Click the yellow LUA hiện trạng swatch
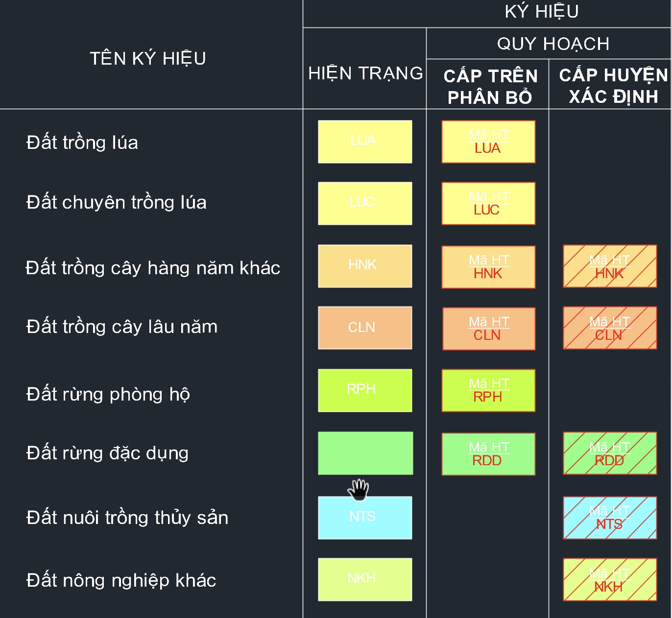Viewport: 672px width, 618px height. click(365, 142)
